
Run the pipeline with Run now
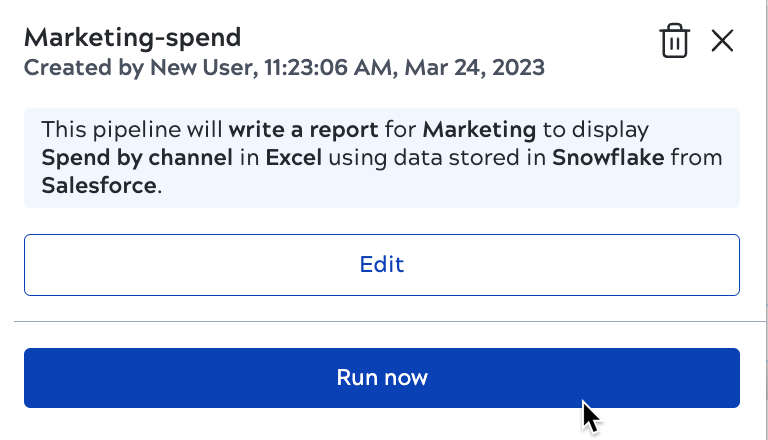pyautogui.click(x=382, y=378)
